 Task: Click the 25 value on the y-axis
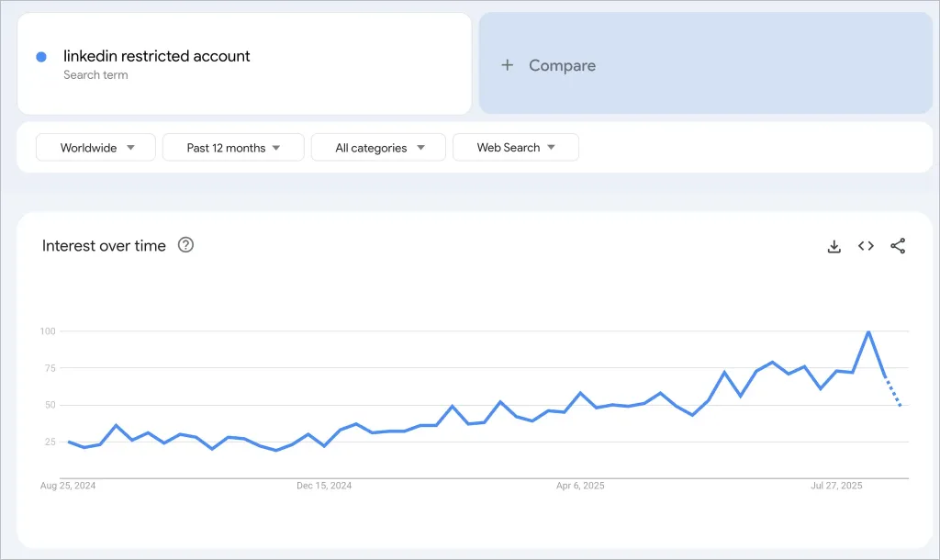(x=50, y=442)
